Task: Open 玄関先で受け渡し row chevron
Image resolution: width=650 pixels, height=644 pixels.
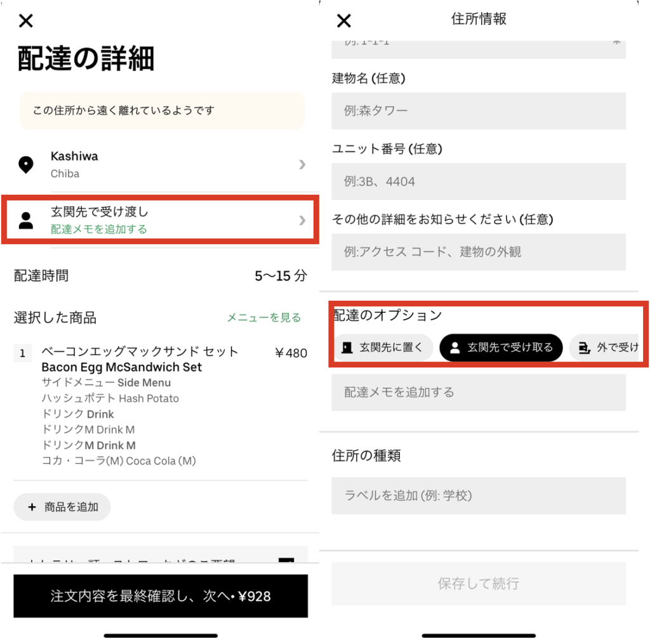Action: [x=302, y=220]
